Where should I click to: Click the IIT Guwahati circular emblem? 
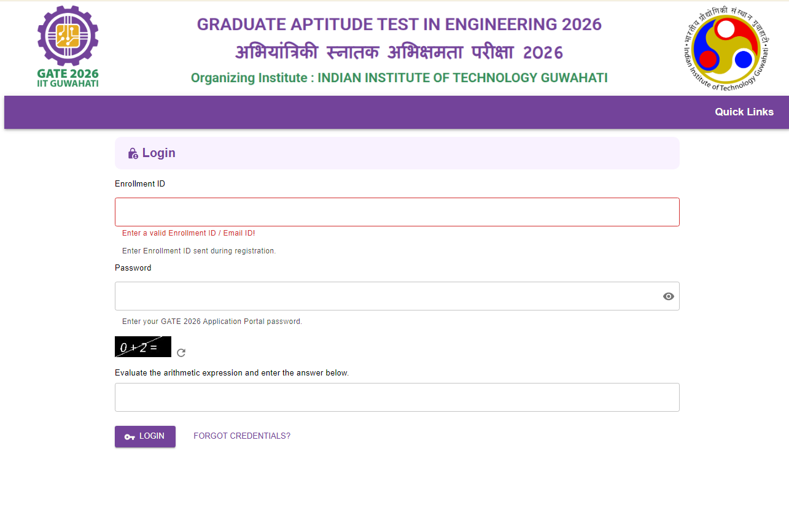[x=727, y=48]
